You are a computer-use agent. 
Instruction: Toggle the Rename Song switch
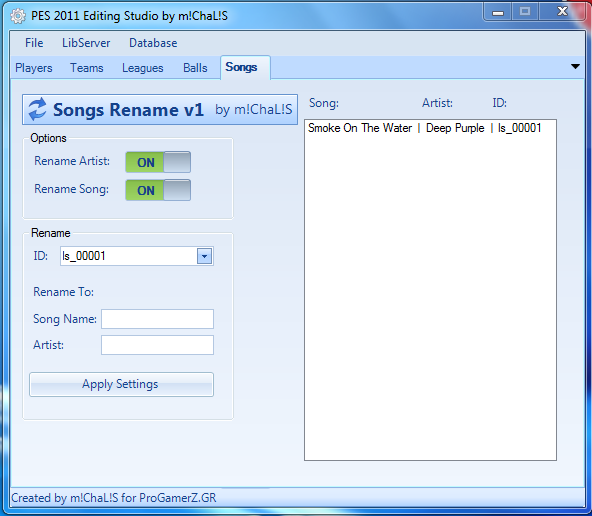pyautogui.click(x=158, y=190)
